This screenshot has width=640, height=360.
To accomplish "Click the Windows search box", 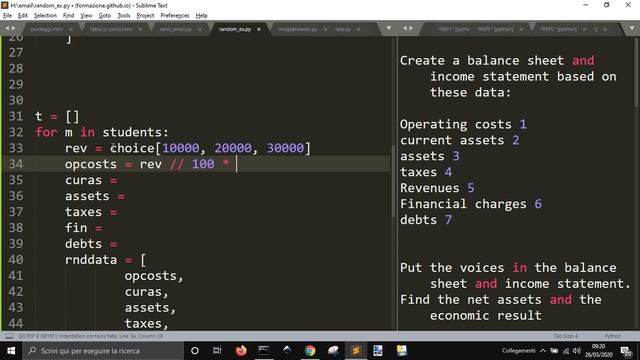I will click(103, 351).
